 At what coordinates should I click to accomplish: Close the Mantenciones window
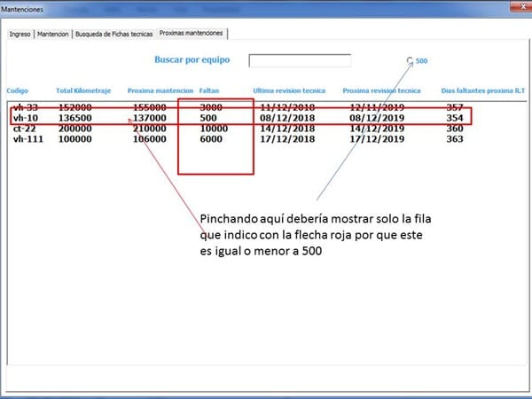522,6
